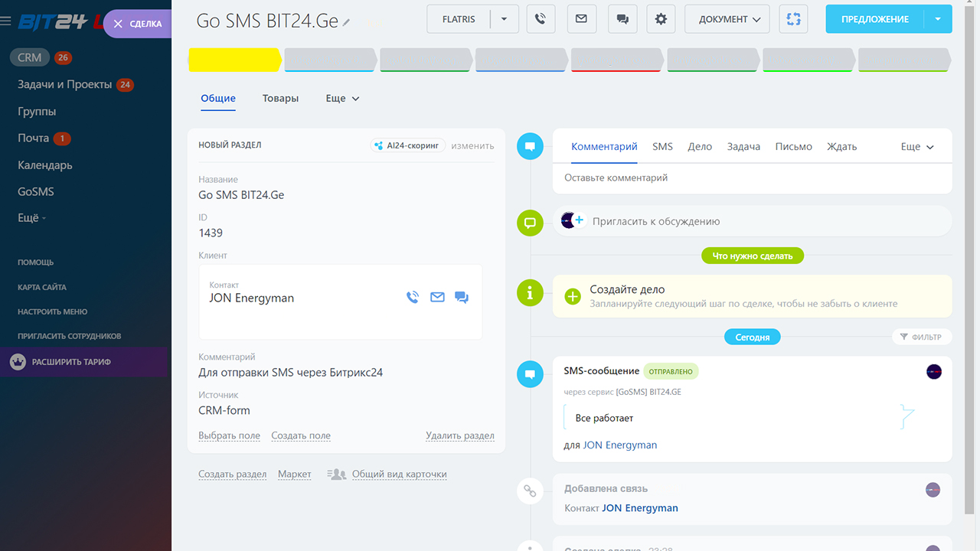Viewport: 980px width, 551px height.
Task: Click the phone call icon in top toolbar
Action: [541, 19]
